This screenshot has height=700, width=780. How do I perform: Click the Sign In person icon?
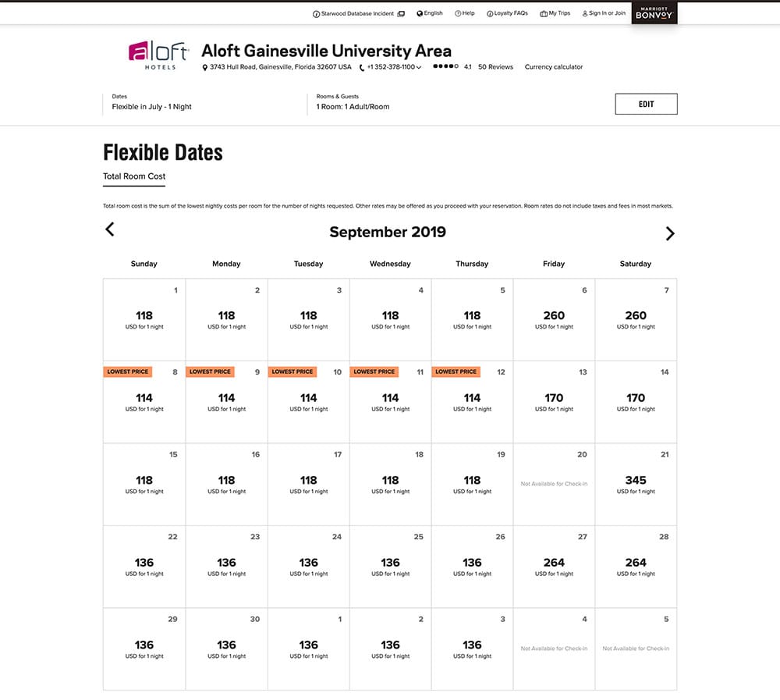tap(583, 13)
